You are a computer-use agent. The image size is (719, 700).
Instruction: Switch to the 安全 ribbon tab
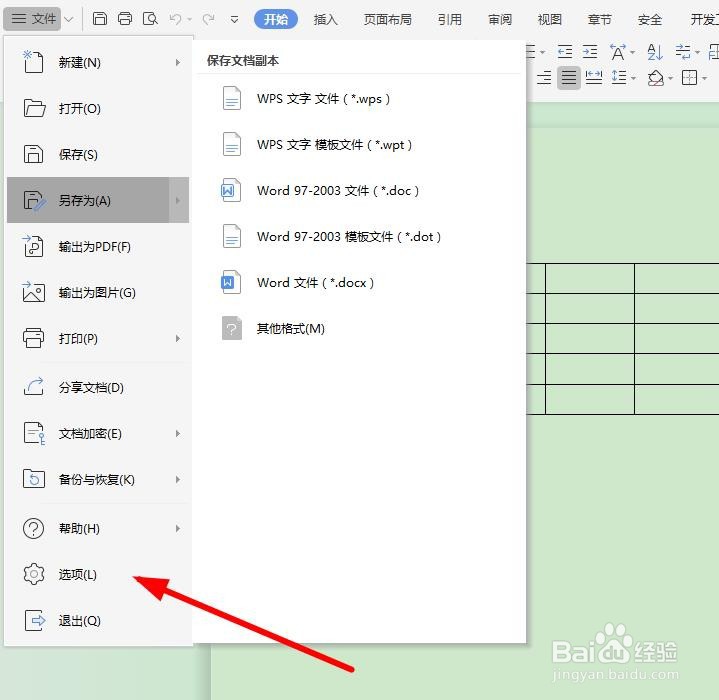(x=650, y=19)
